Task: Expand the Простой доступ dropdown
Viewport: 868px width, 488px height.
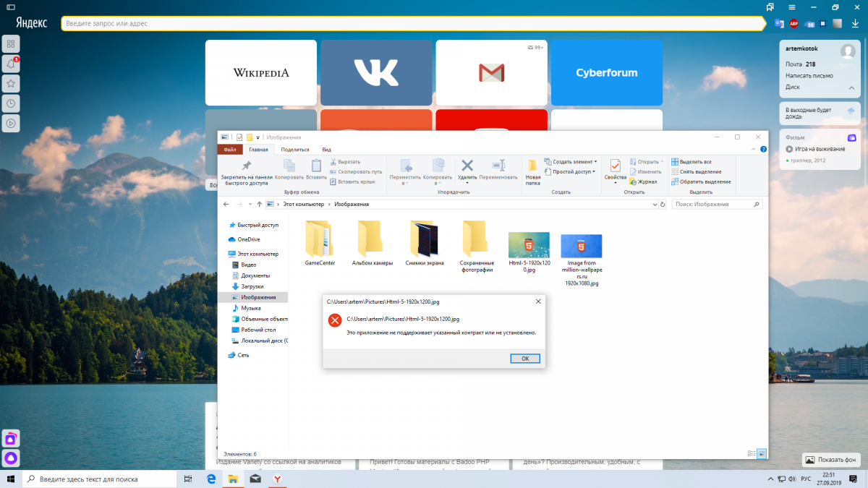Action: [x=569, y=172]
